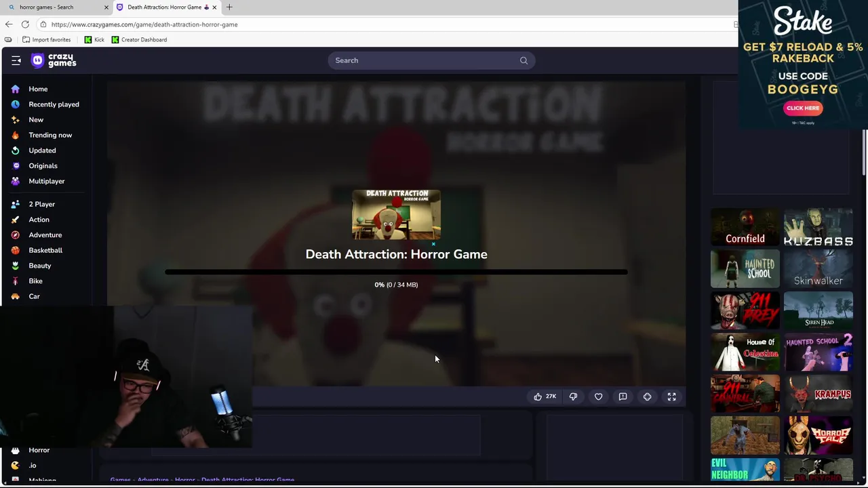Click the Basketball ball icon
Viewport: 868px width, 488px height.
pos(15,250)
